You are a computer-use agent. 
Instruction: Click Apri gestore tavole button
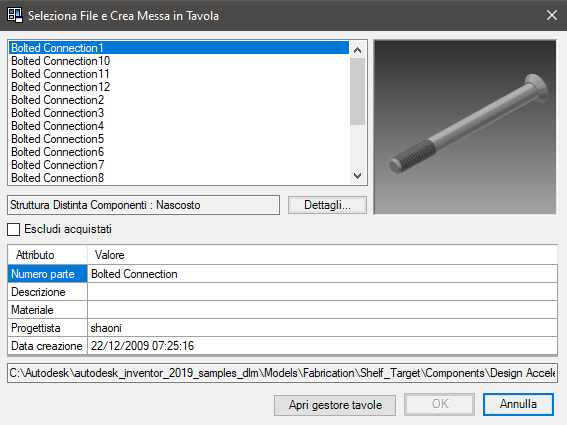tap(335, 405)
